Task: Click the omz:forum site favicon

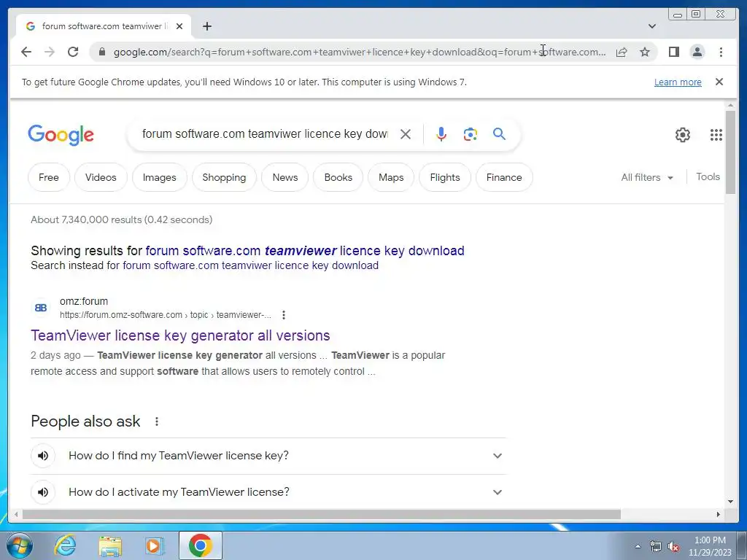Action: [x=41, y=308]
